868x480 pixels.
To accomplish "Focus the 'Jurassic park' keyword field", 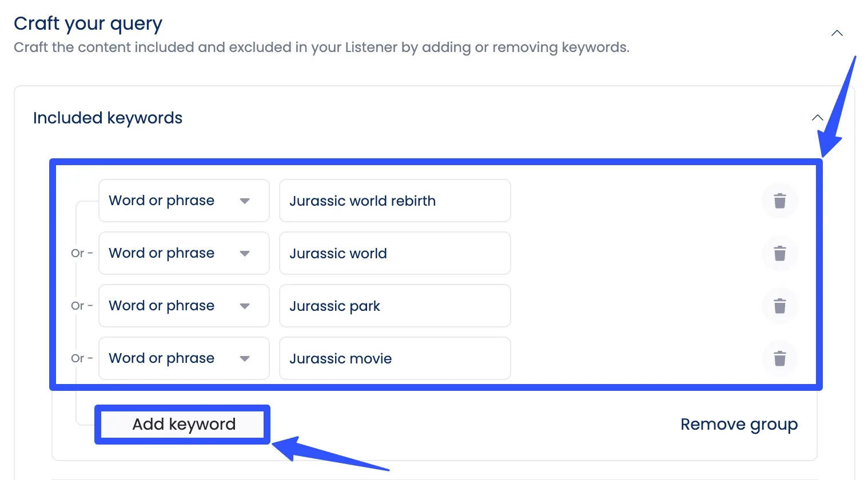I will coord(395,306).
